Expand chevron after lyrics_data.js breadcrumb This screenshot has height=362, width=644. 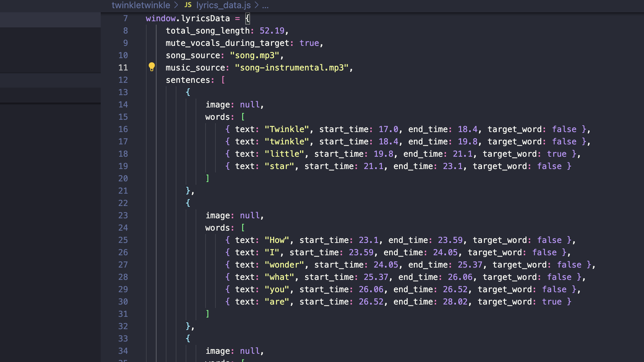(x=256, y=5)
